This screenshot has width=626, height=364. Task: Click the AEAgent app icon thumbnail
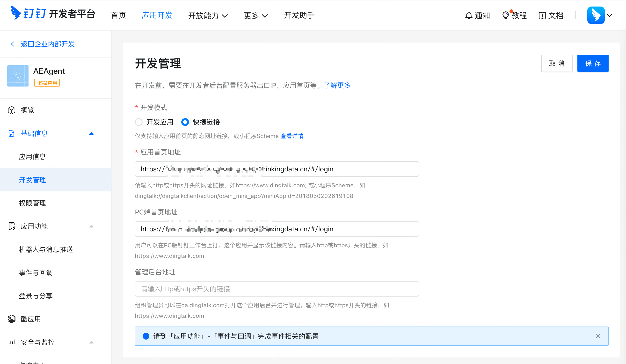click(18, 76)
